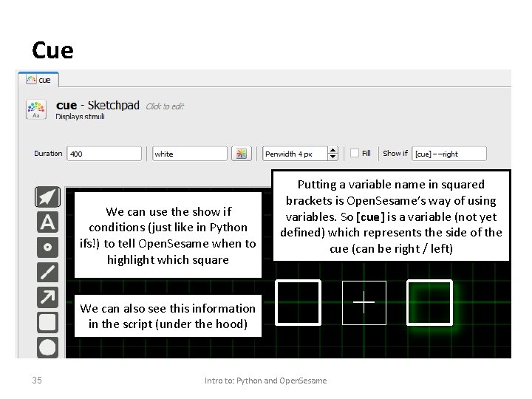Viewport: 532px width, 399px height.
Task: Click the 'Displays stimuli' subtitle text
Action: click(80, 117)
